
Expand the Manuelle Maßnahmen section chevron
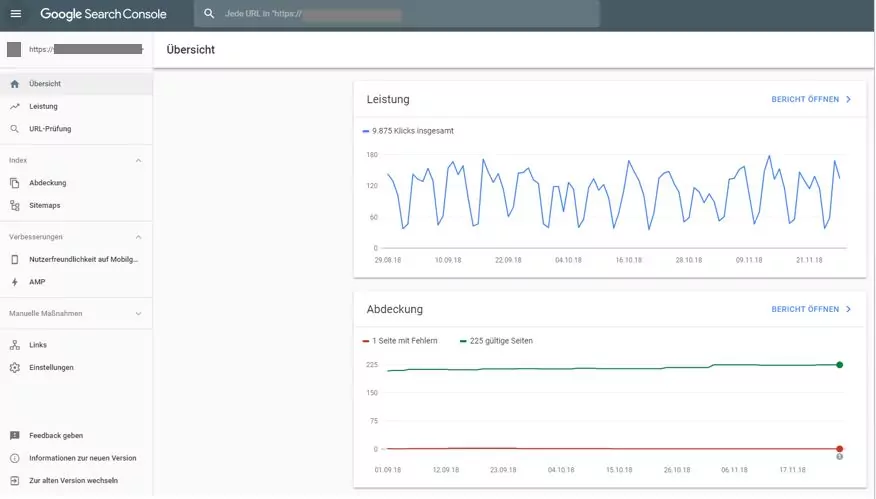139,313
